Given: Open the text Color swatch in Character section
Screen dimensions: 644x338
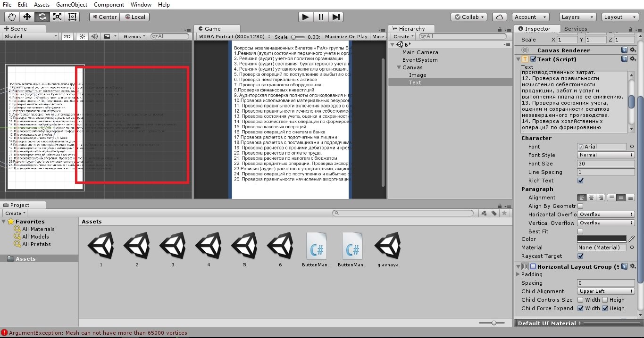Looking at the screenshot, I should tap(601, 239).
